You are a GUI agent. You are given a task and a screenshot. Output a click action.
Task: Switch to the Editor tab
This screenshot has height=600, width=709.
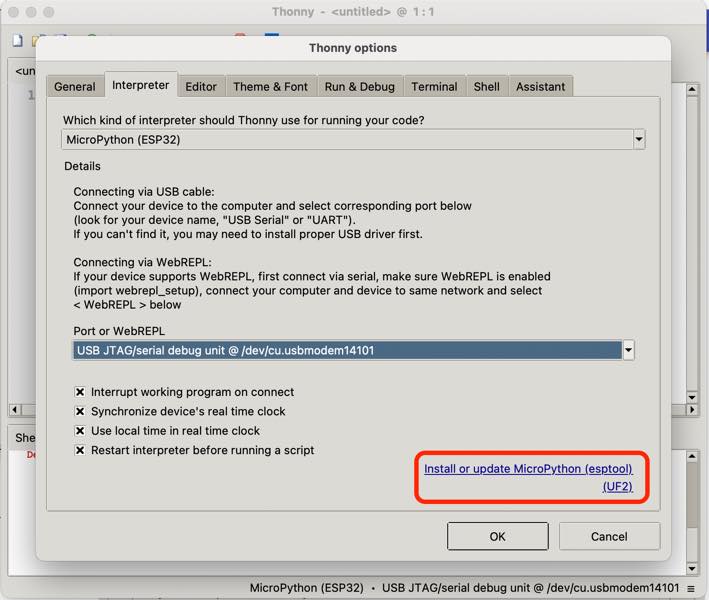[x=201, y=86]
